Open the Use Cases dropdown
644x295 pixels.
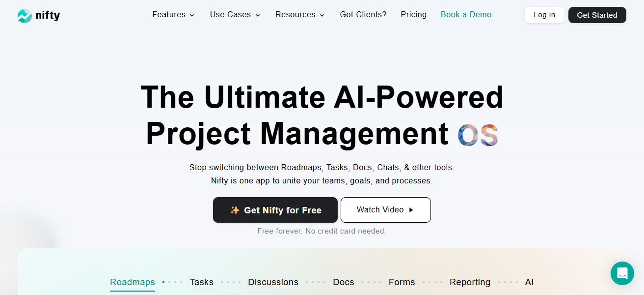tap(235, 15)
